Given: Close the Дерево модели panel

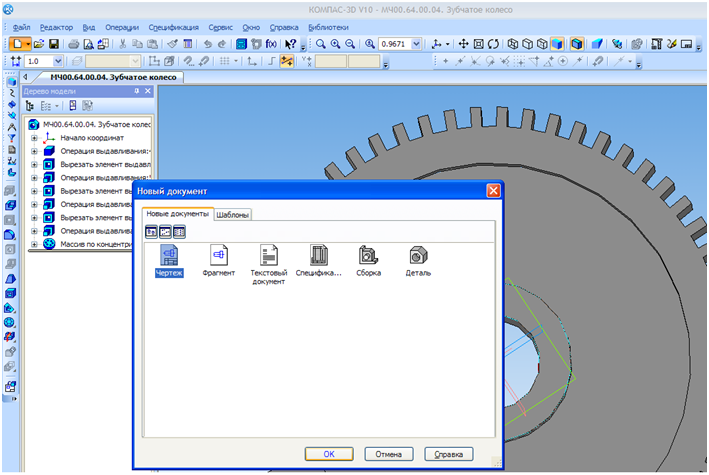Looking at the screenshot, I should 148,91.
